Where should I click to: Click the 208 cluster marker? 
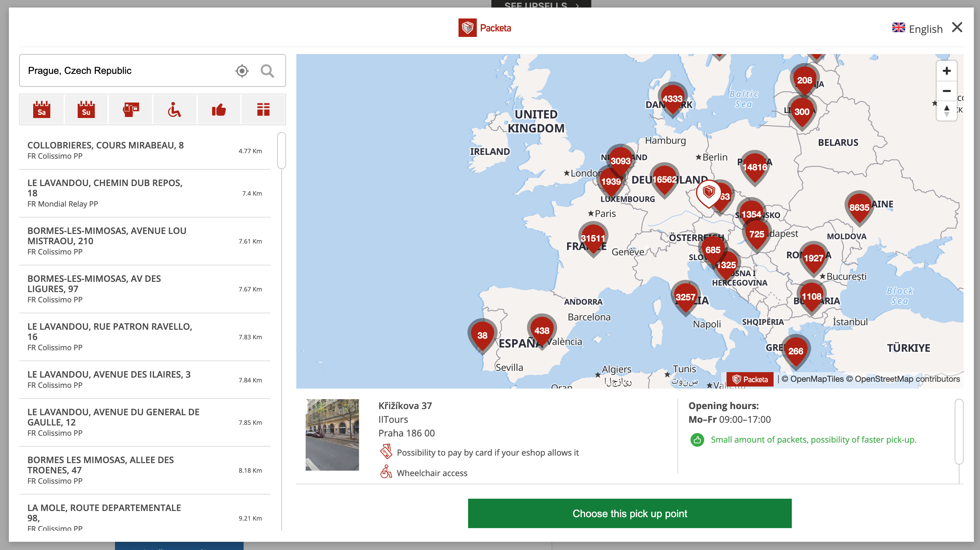pyautogui.click(x=804, y=80)
